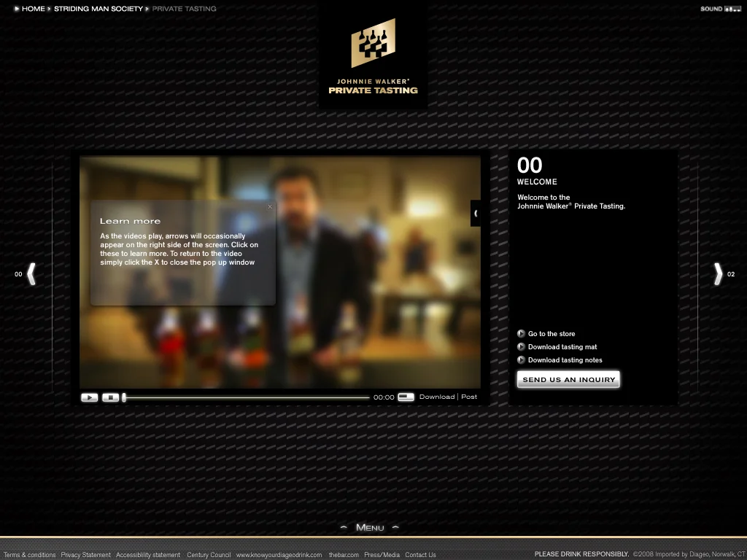Open Striding Man Society breadcrumb
This screenshot has width=747, height=560.
pyautogui.click(x=98, y=9)
